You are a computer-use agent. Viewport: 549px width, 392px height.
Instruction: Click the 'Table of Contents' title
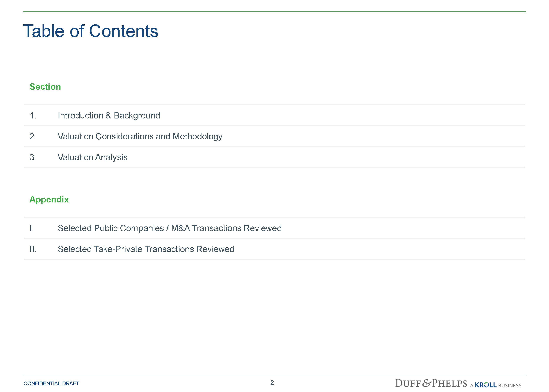(x=90, y=31)
